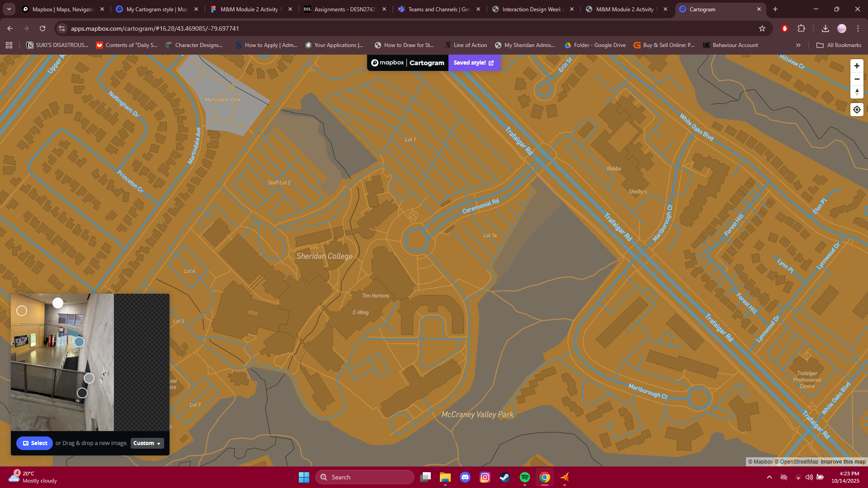Open Chrome extensions puzzle icon
This screenshot has height=488, width=868.
point(801,28)
